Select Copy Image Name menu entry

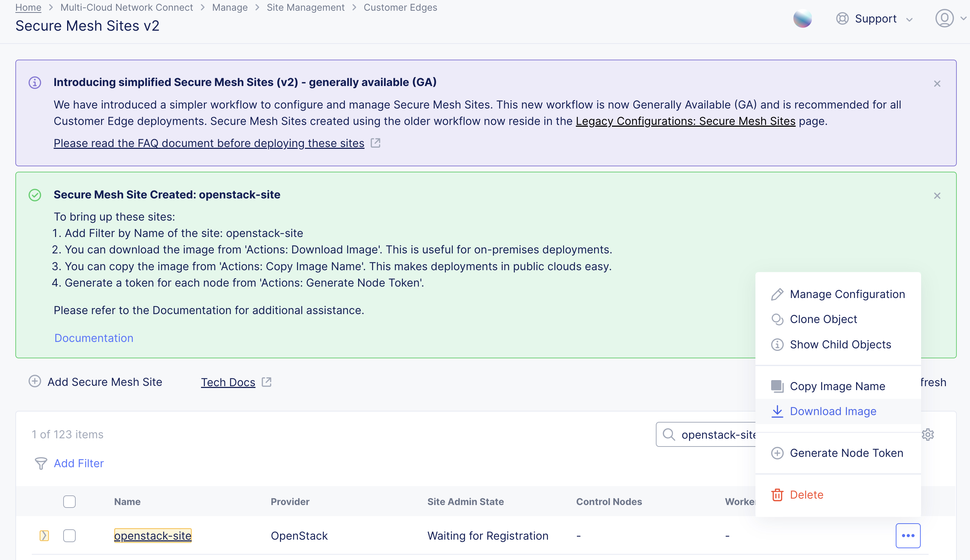point(837,386)
